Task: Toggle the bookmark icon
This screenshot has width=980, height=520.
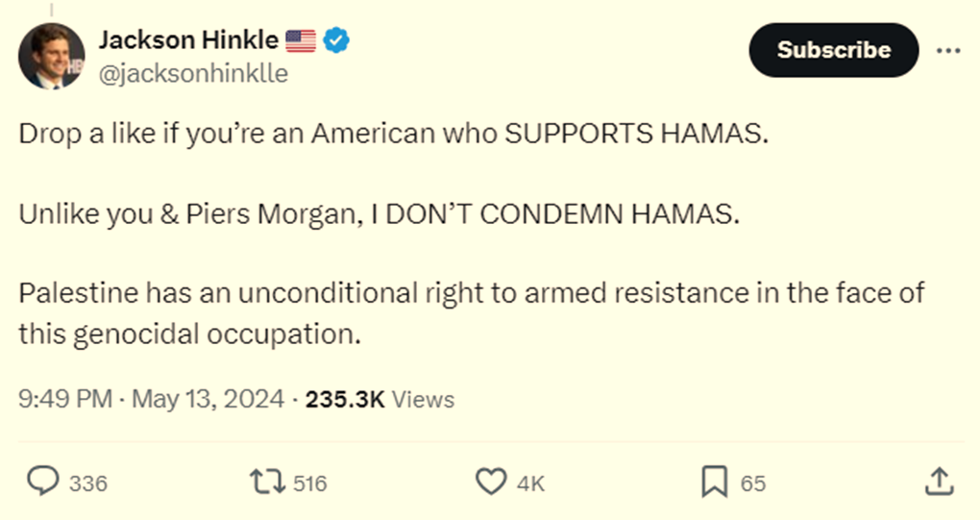Action: pyautogui.click(x=714, y=482)
